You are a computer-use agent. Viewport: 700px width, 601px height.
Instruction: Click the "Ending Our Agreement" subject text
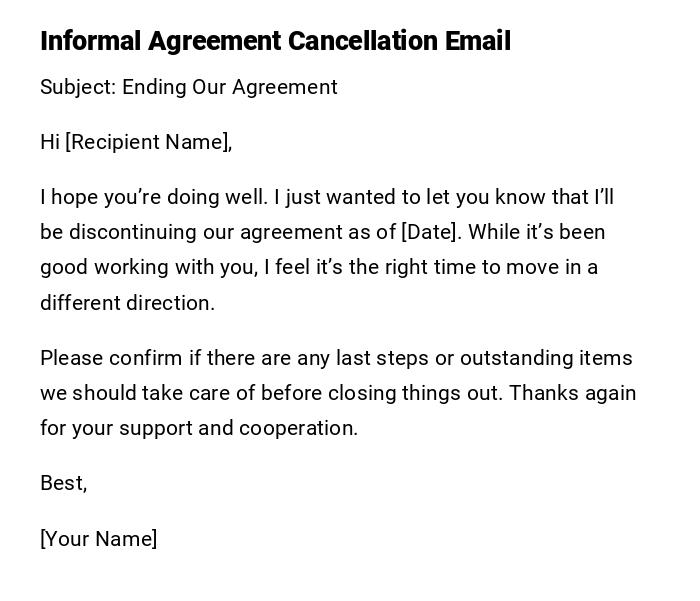(x=230, y=87)
